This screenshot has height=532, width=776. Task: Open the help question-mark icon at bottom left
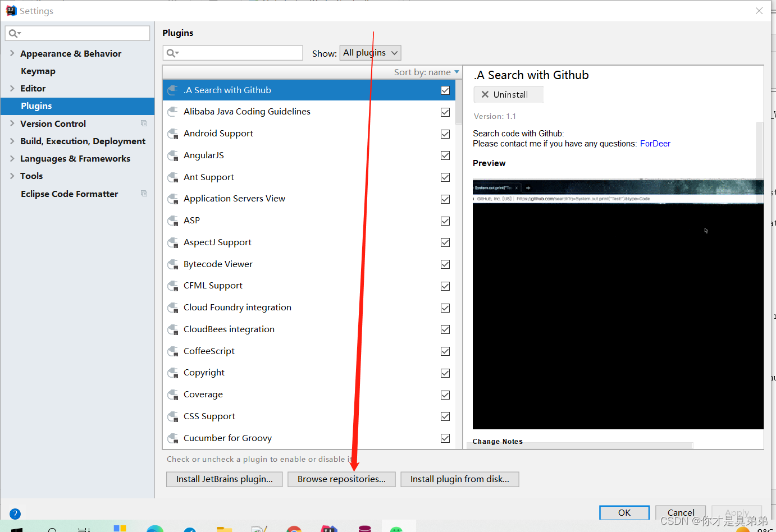15,513
